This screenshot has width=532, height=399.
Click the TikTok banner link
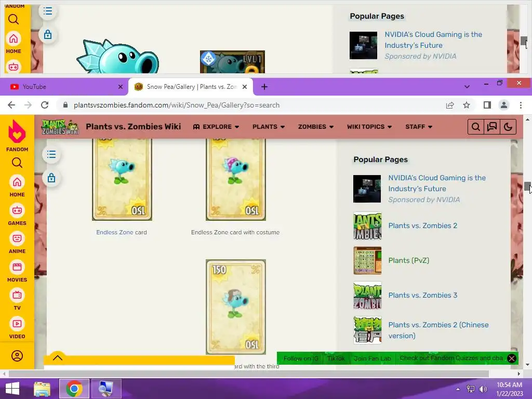coord(336,358)
